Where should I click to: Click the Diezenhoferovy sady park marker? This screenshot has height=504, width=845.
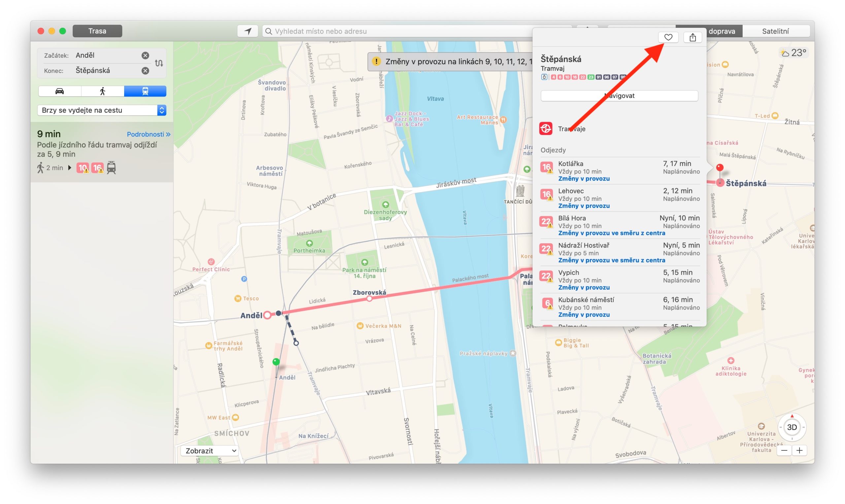386,205
